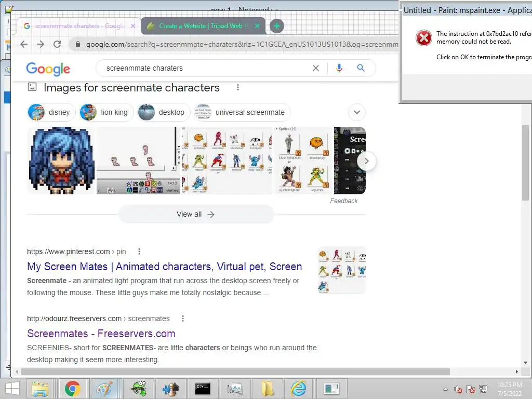Expand more image filter chips with chevron
The height and width of the screenshot is (399, 532).
[x=357, y=112]
